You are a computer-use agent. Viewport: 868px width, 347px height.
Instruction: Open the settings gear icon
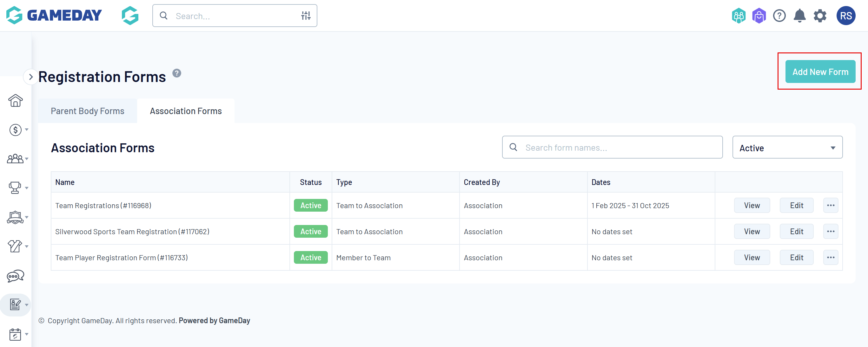pyautogui.click(x=820, y=16)
